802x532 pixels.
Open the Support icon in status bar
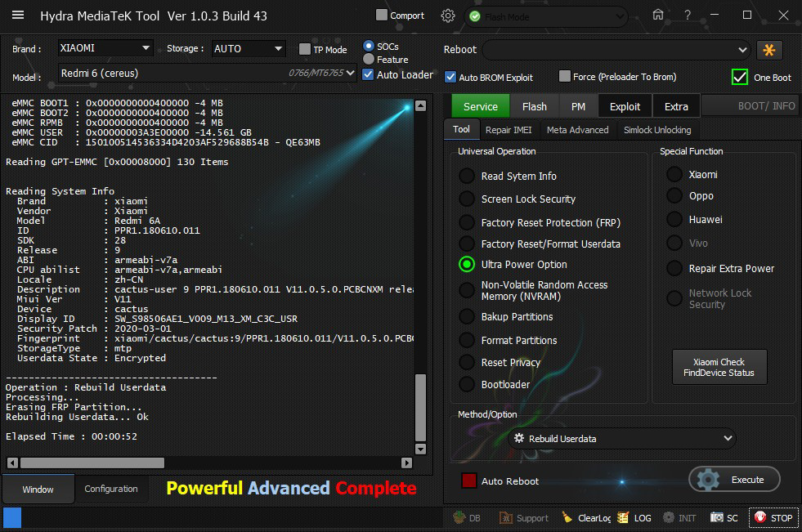pyautogui.click(x=507, y=518)
